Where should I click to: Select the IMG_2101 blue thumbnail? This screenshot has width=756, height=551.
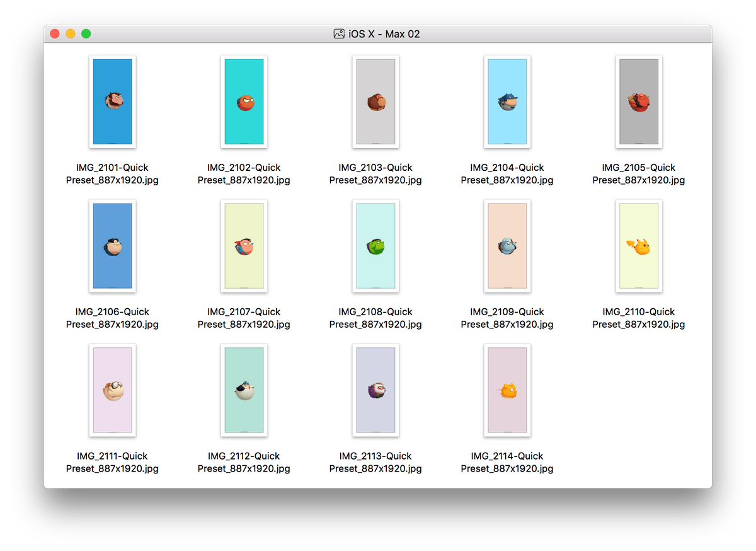pos(112,101)
